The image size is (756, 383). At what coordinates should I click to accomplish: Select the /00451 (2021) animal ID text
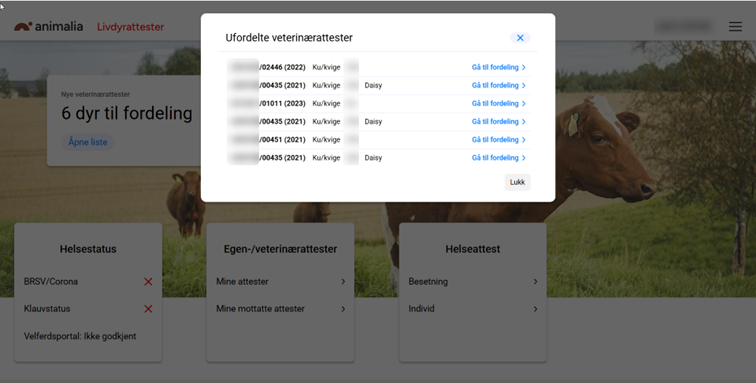pyautogui.click(x=283, y=139)
